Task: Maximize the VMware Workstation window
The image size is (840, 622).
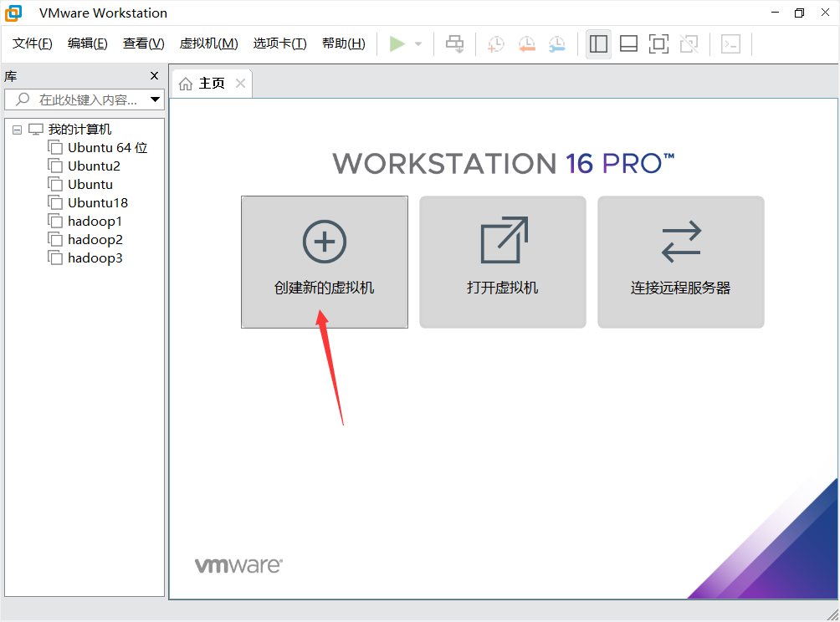Action: tap(799, 13)
